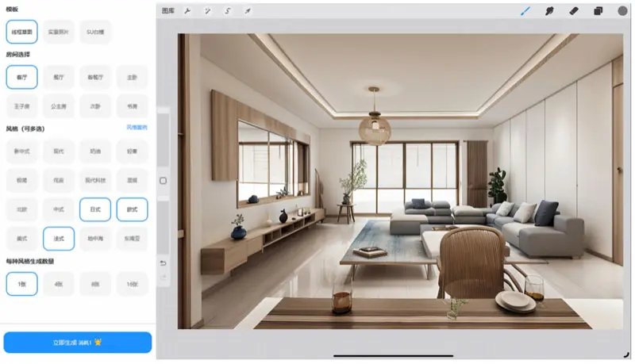Choose the 餐厅 room type
Viewport: 635px width, 364px height.
point(59,77)
